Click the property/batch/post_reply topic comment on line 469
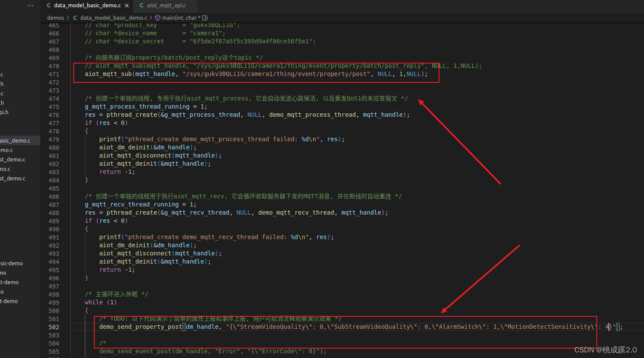The height and width of the screenshot is (358, 644). 174,58
